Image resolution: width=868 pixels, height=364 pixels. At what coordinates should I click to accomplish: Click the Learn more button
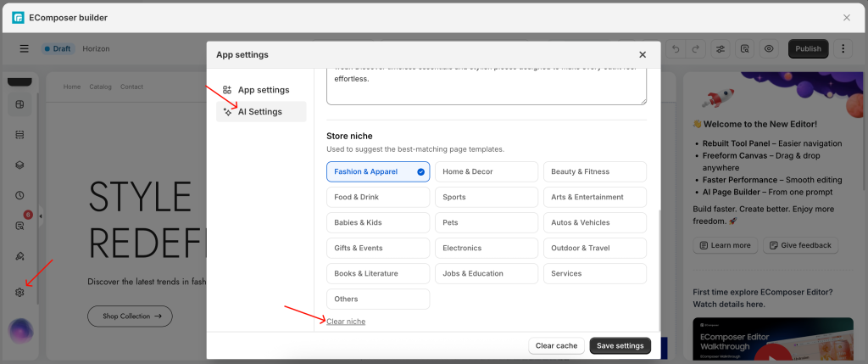(x=726, y=245)
